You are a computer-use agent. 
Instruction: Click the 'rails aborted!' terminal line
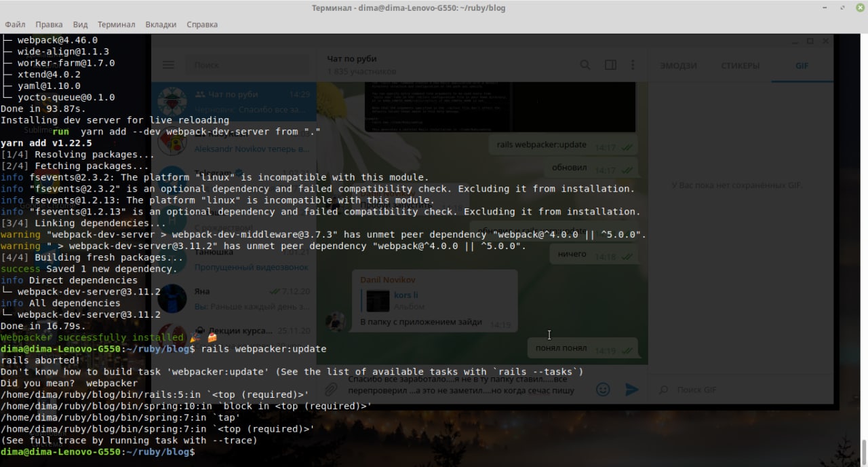click(x=41, y=360)
